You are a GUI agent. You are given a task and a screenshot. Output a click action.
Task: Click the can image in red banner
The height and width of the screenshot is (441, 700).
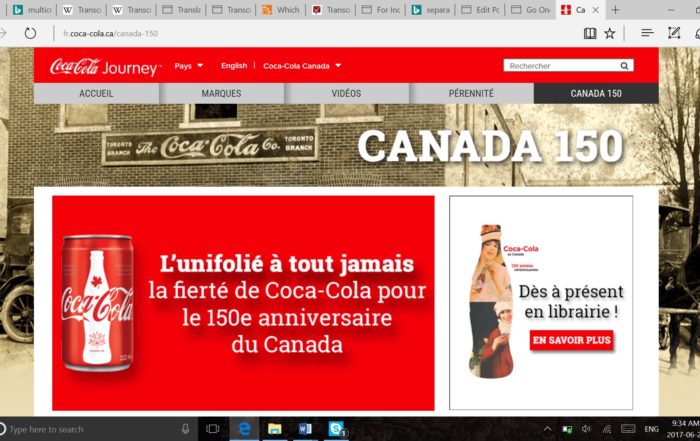[97, 303]
